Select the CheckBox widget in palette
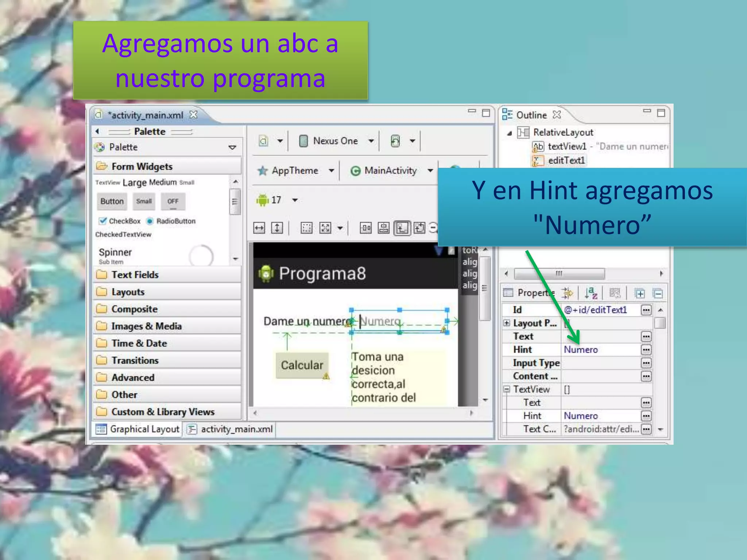The image size is (747, 560). (x=120, y=221)
